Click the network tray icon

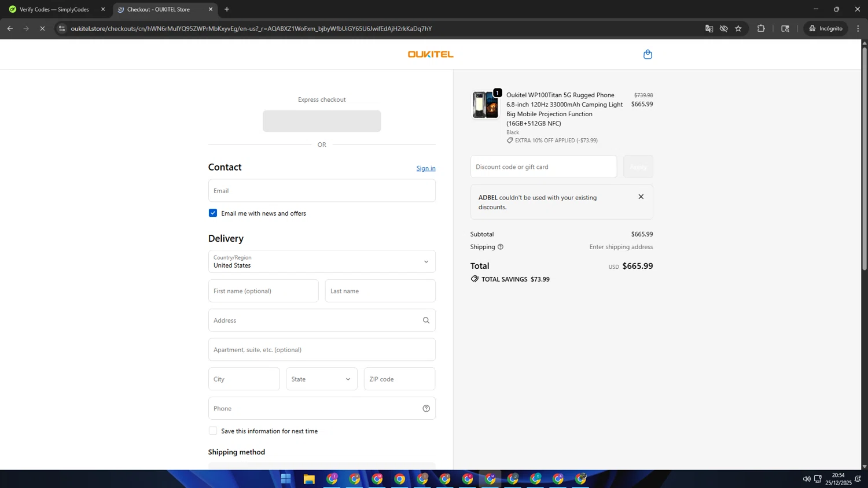(x=818, y=479)
